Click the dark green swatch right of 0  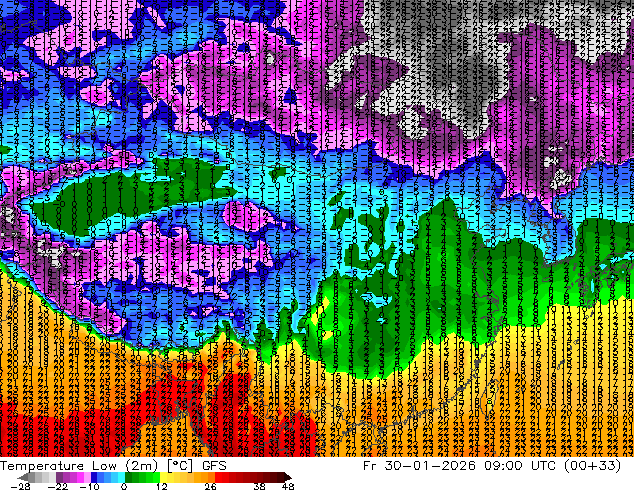(129, 477)
